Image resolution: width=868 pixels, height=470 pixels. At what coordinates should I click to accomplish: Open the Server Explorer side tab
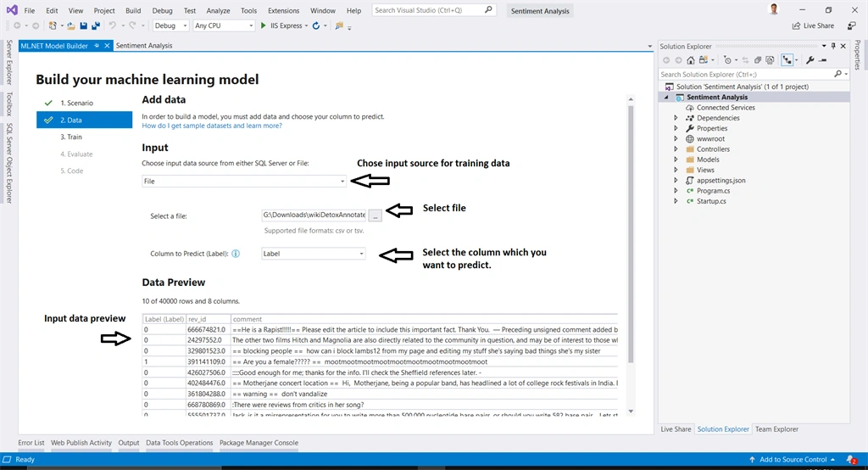pyautogui.click(x=8, y=62)
